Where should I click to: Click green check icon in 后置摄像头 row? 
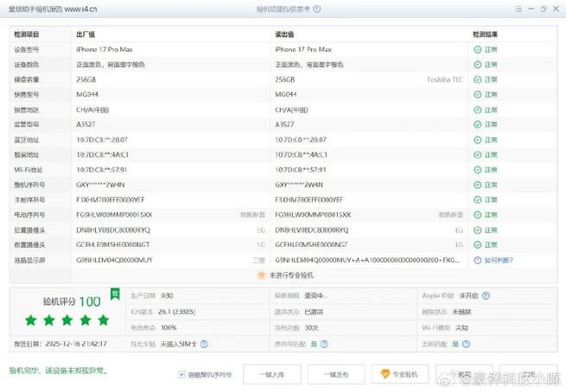coord(478,230)
